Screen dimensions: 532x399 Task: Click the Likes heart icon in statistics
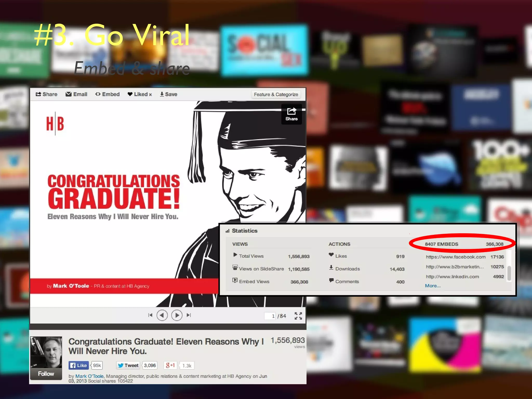[331, 255]
